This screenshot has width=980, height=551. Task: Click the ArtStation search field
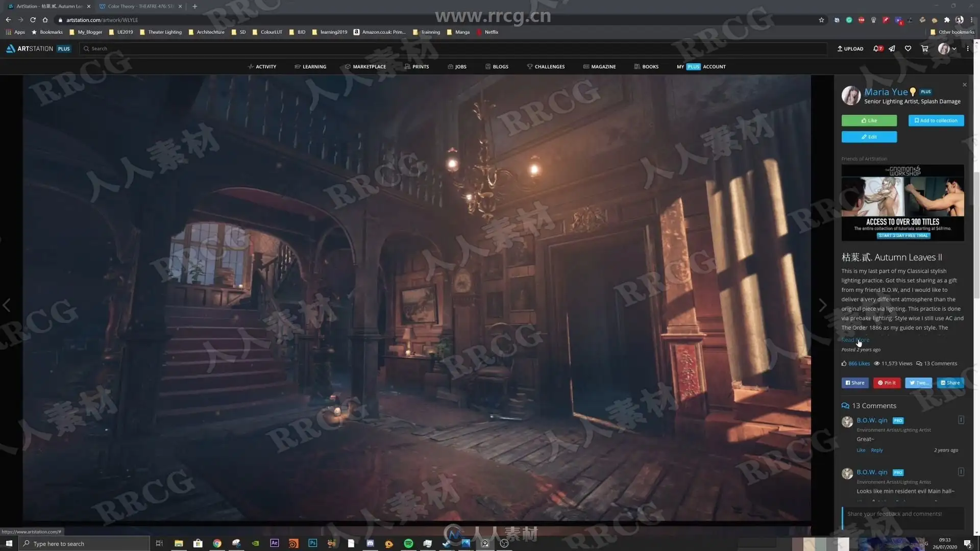click(453, 49)
